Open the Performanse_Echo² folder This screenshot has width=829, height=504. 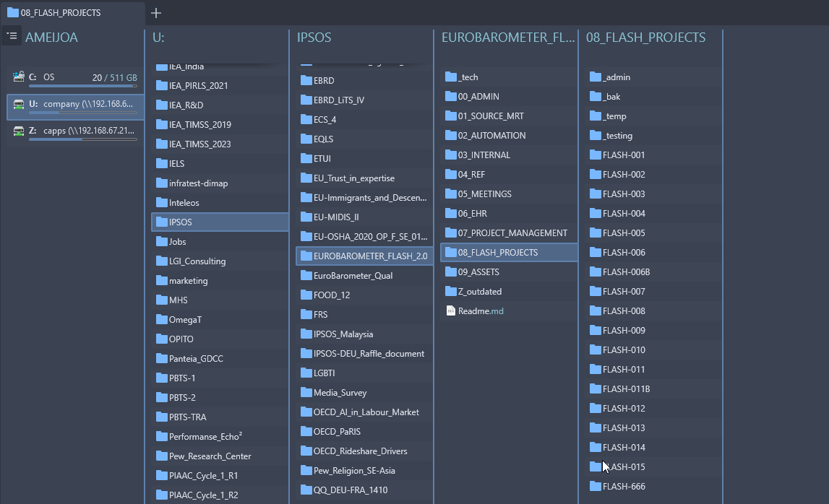[220, 436]
